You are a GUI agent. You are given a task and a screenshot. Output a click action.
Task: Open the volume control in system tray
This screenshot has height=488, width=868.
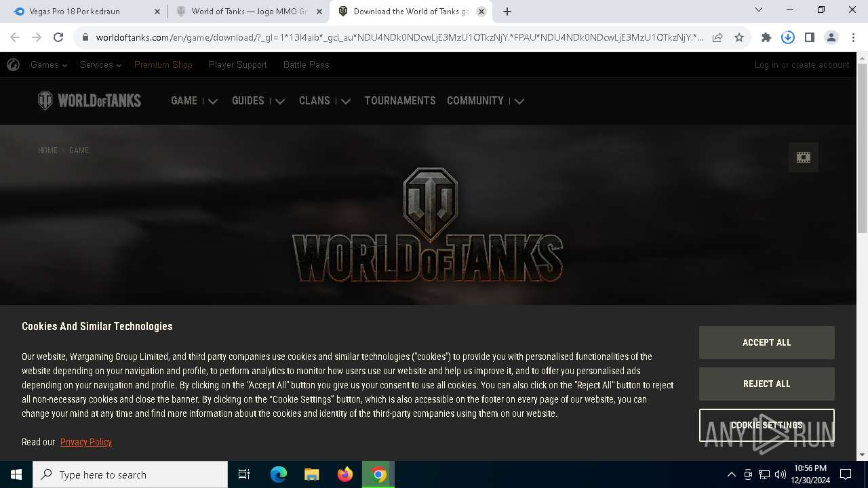click(781, 474)
